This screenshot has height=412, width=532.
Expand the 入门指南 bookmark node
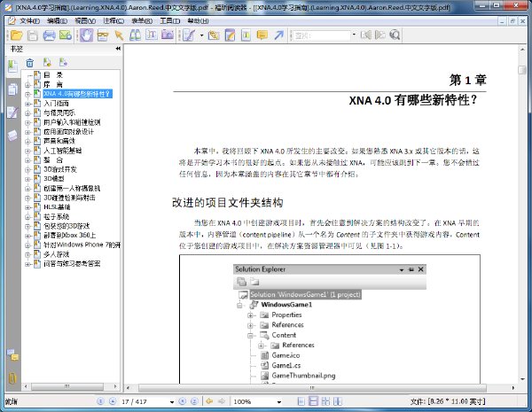(27, 104)
